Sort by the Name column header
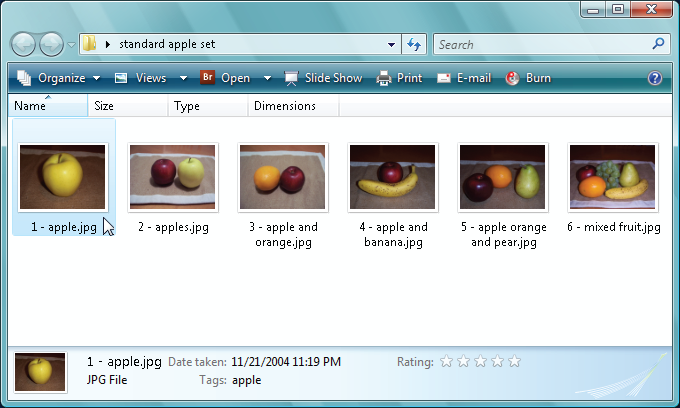680x408 pixels. 48,106
